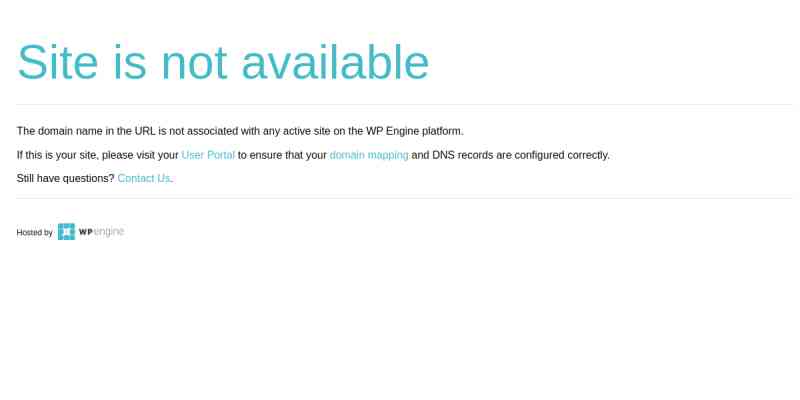Click 'DNS records are configured correctly' text

tap(520, 155)
